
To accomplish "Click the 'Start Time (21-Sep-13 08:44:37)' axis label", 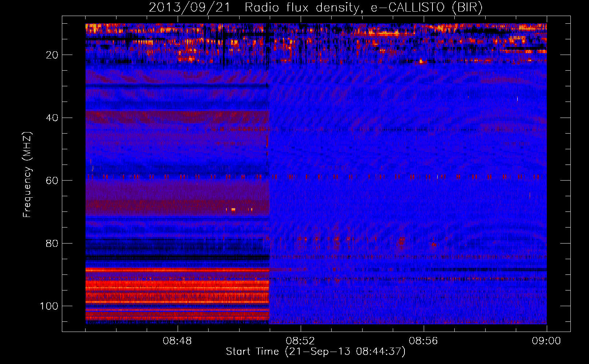I will [316, 352].
